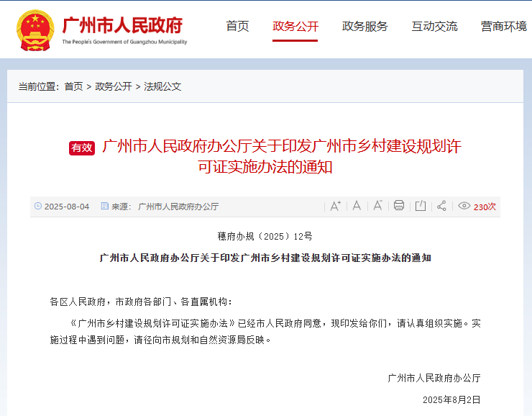532x416 pixels.
Task: Decrease font size with the A- icon
Action: click(377, 205)
